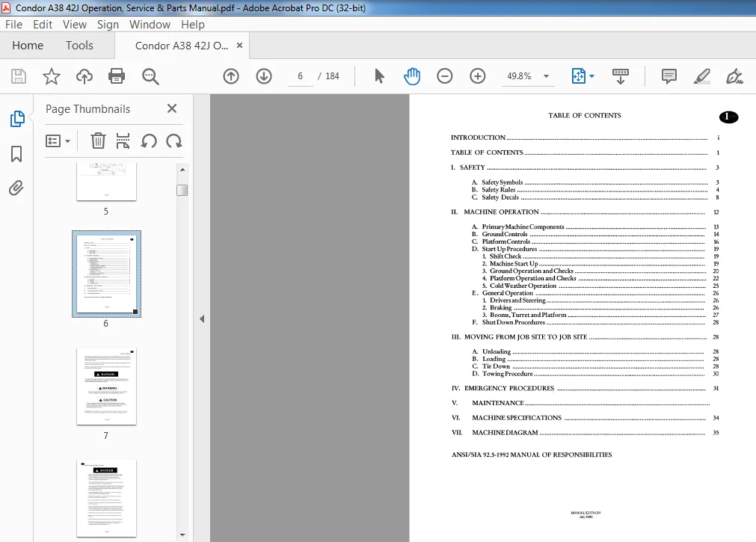Switch to the Home tab
This screenshot has height=542, width=756.
(28, 46)
